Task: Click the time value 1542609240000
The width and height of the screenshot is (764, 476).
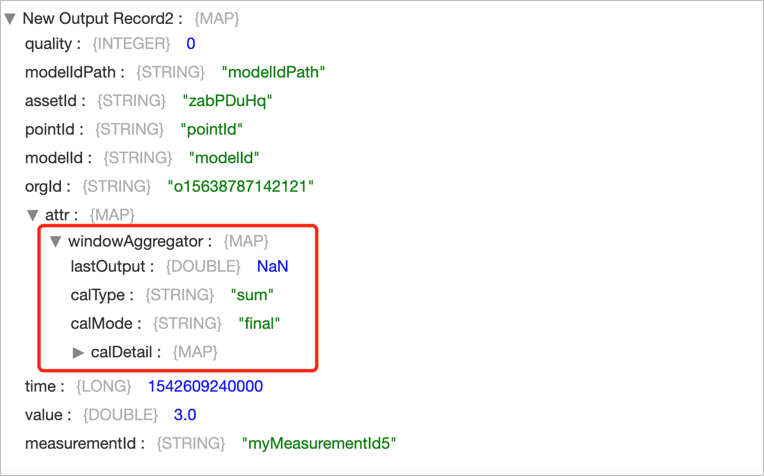Action: click(205, 386)
